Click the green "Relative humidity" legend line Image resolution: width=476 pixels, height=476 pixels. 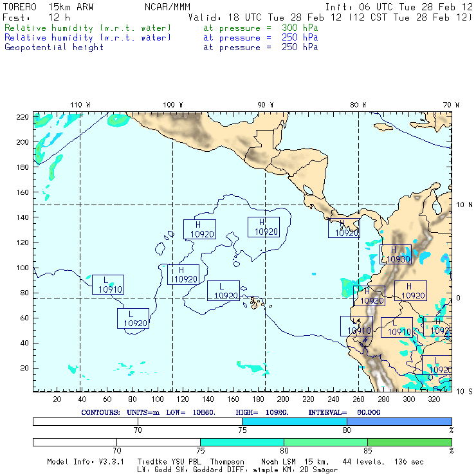tap(87, 28)
